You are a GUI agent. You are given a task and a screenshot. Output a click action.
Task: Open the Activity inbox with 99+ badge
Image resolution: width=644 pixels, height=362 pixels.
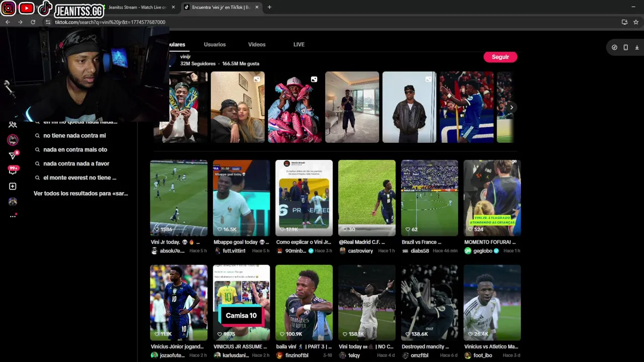(x=13, y=170)
